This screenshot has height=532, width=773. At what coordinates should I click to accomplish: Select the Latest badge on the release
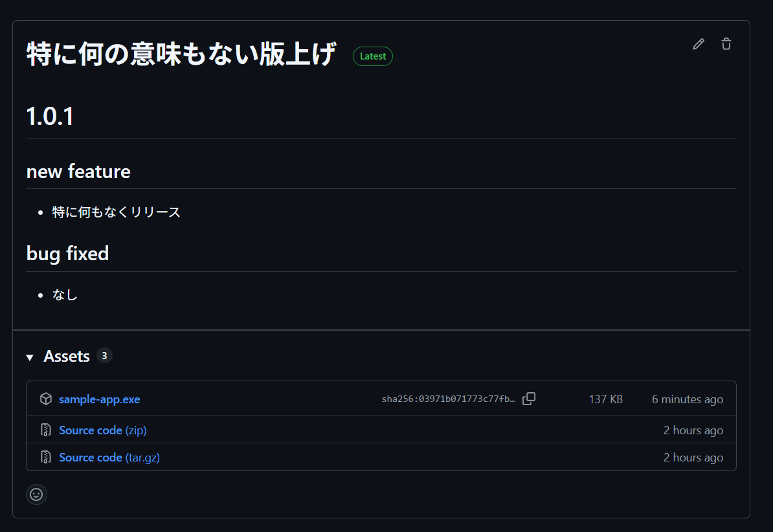point(372,56)
